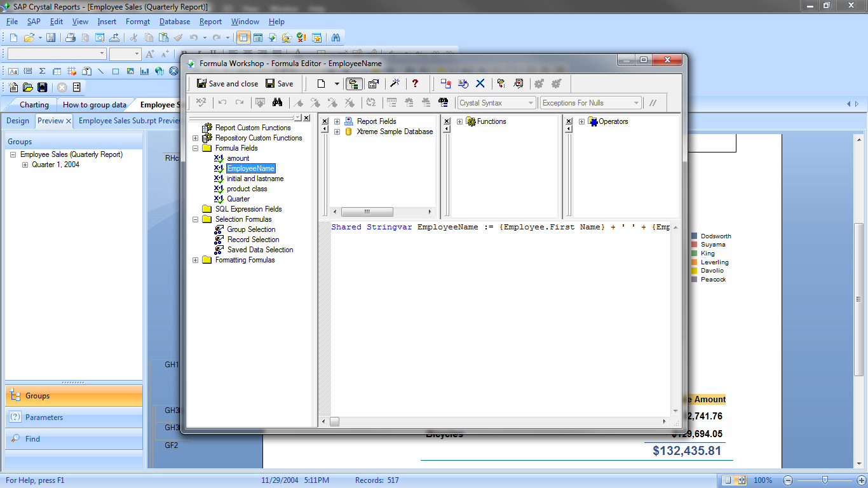Close the Operators pane X button
This screenshot has height=488, width=868.
pos(570,121)
